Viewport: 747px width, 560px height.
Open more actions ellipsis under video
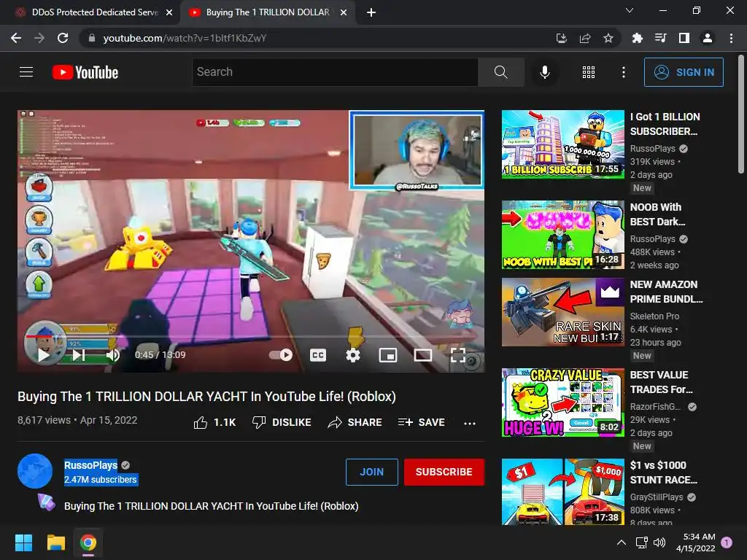pyautogui.click(x=470, y=423)
